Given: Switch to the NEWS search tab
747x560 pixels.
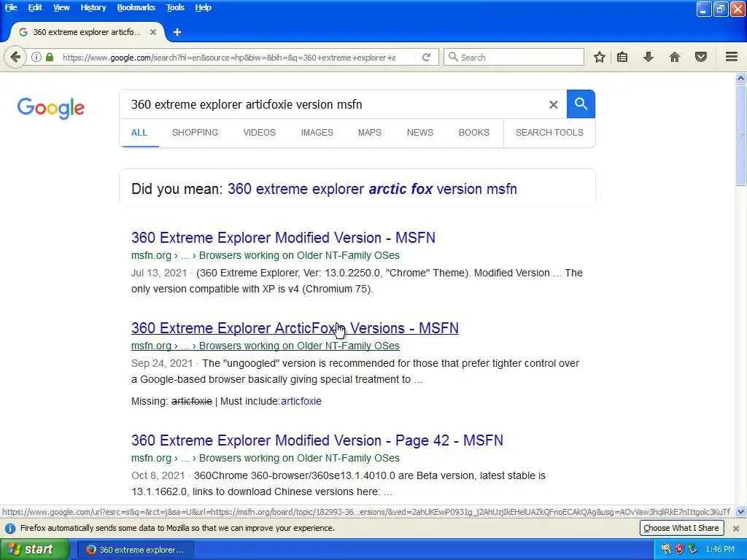Looking at the screenshot, I should [x=419, y=133].
